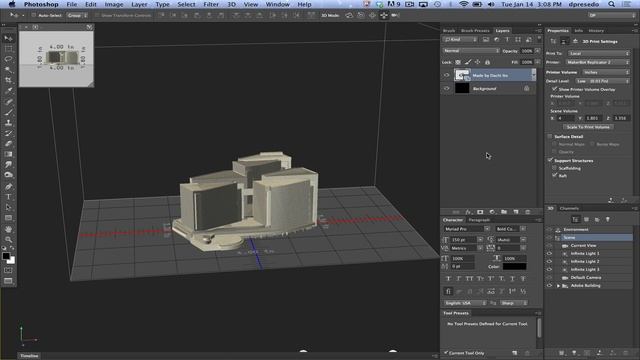The image size is (640, 360).
Task: Click the lock transparent pixels icon
Action: (x=458, y=62)
